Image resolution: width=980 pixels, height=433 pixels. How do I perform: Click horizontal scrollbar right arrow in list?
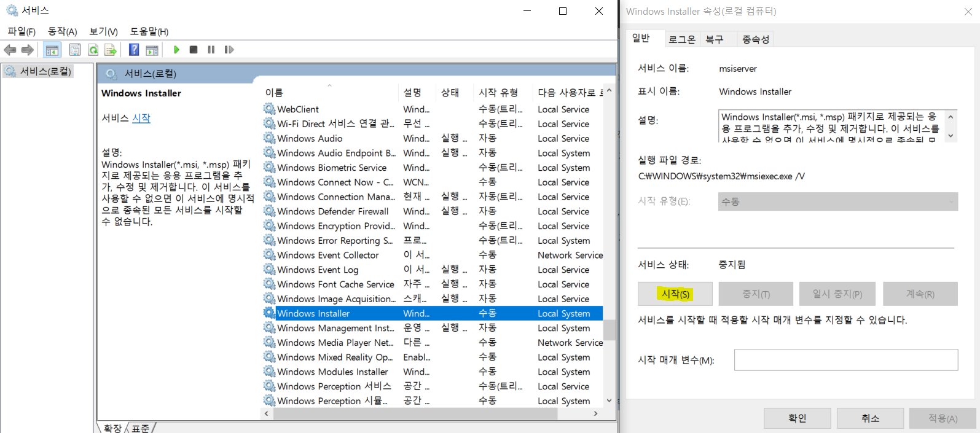(x=595, y=414)
